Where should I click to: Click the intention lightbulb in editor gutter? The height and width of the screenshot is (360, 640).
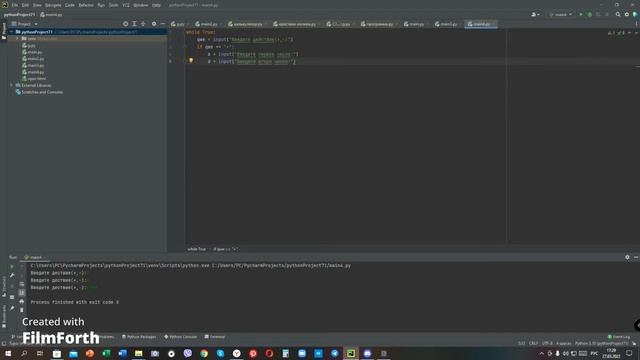[191, 61]
